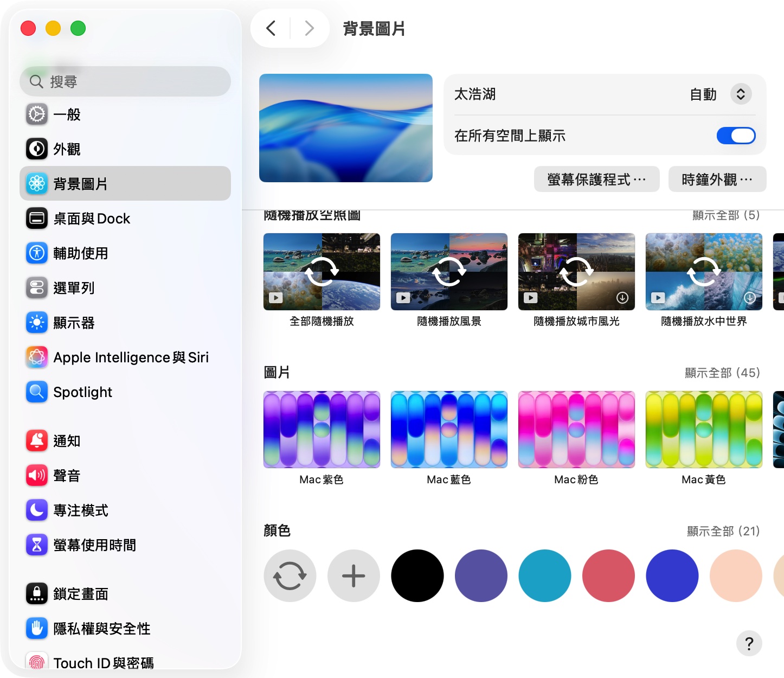This screenshot has width=784, height=678.
Task: Select Mac 黃色 wallpaper
Action: coord(704,430)
